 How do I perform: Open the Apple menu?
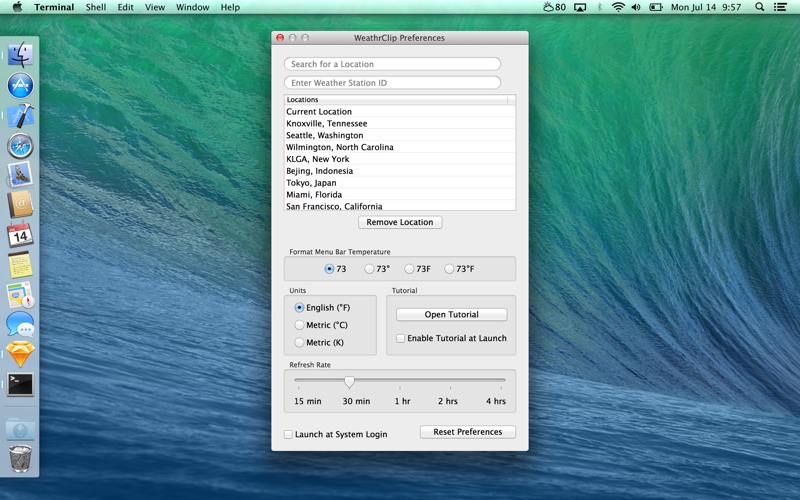(x=17, y=7)
